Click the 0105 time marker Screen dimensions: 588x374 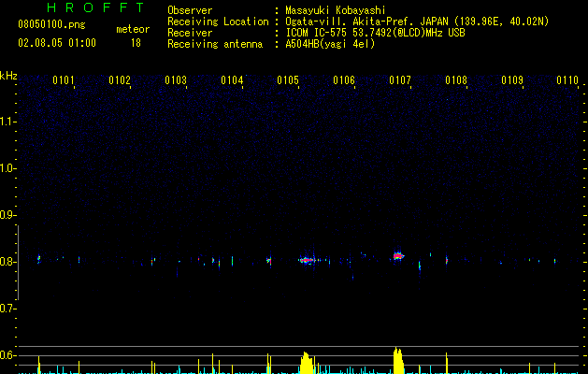[288, 80]
